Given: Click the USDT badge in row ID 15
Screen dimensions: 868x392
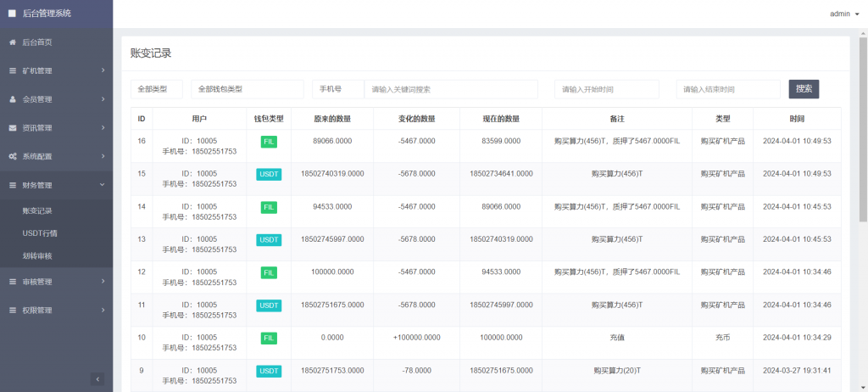Looking at the screenshot, I should coord(269,175).
